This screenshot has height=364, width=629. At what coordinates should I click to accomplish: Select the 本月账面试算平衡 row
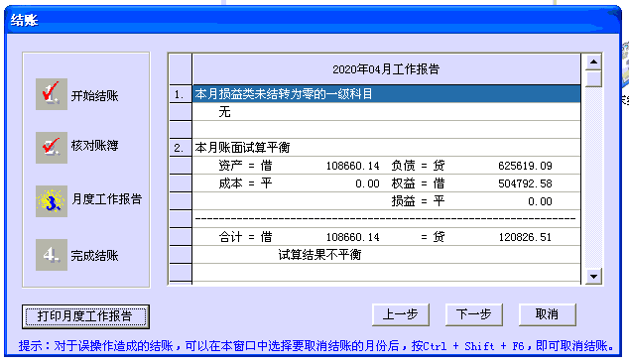pyautogui.click(x=386, y=148)
